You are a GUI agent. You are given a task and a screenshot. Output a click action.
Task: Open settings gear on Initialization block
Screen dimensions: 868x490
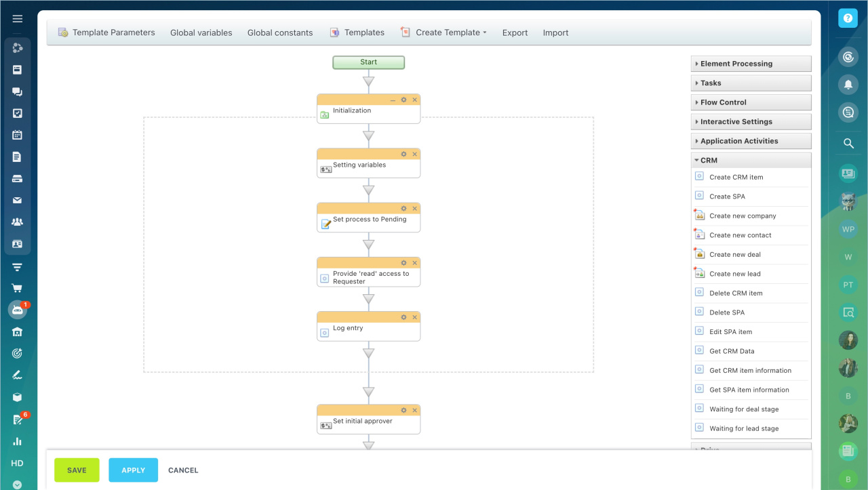pos(403,100)
